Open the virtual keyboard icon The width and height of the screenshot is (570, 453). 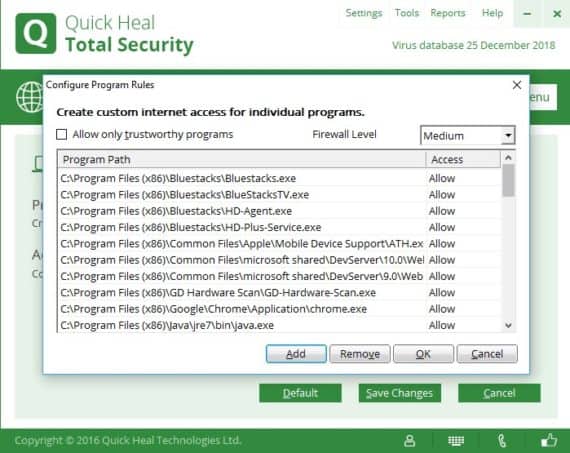point(456,441)
